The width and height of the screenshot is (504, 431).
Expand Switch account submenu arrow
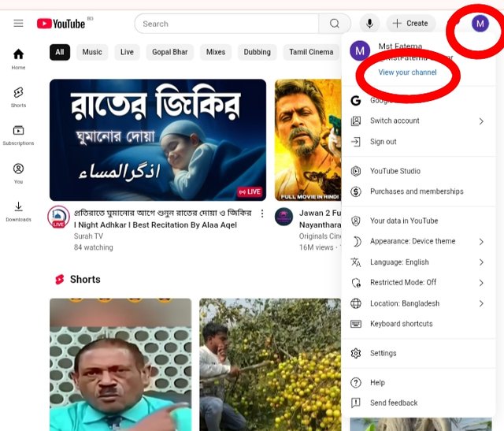coord(481,121)
